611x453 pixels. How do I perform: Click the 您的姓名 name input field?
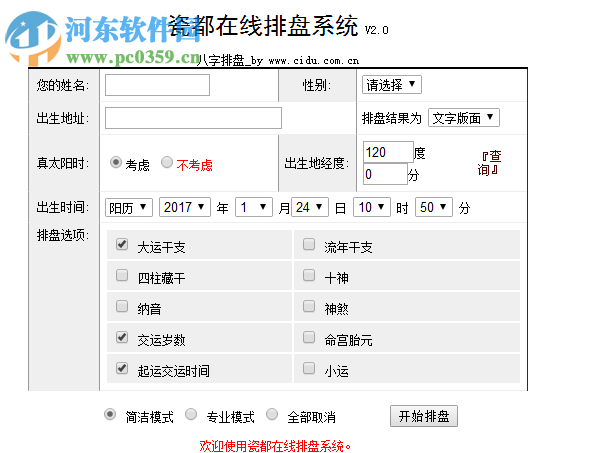point(157,85)
